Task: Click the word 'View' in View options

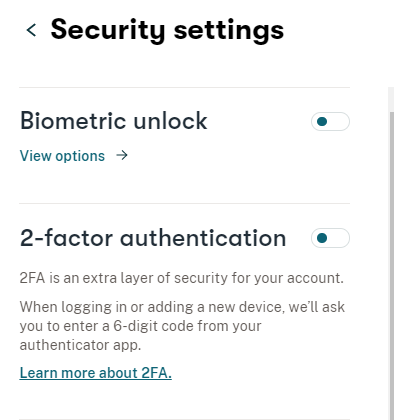Action: pyautogui.click(x=36, y=156)
